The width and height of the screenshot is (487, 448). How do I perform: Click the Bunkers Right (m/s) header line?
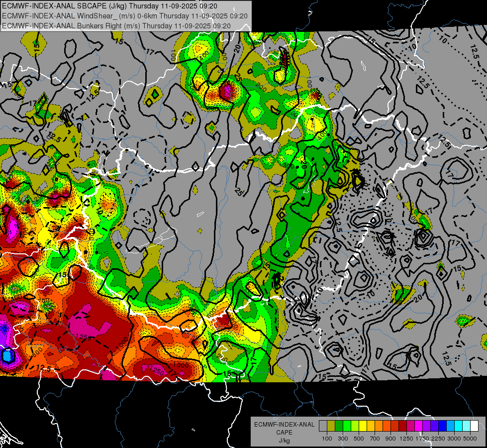(116, 26)
